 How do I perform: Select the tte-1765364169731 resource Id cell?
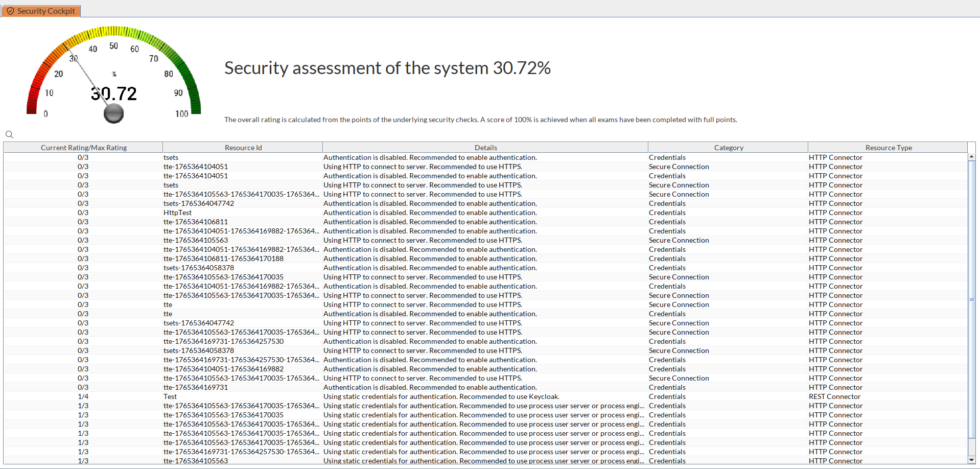pyautogui.click(x=196, y=387)
